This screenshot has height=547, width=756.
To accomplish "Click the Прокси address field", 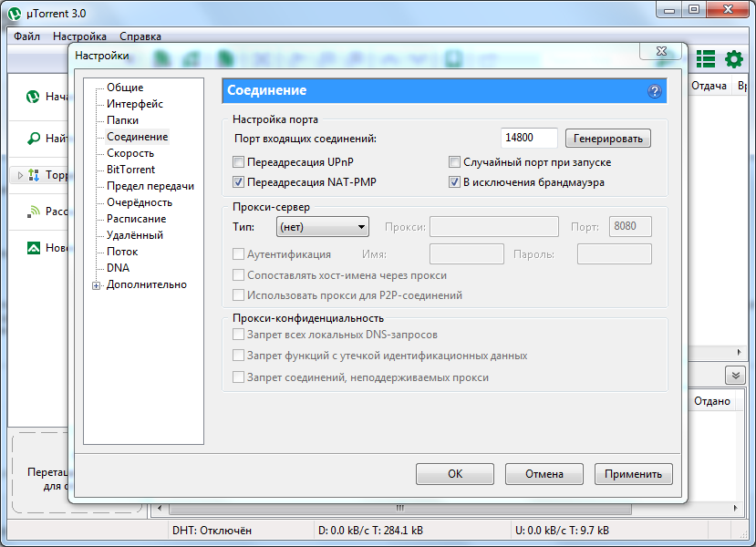I will (493, 226).
